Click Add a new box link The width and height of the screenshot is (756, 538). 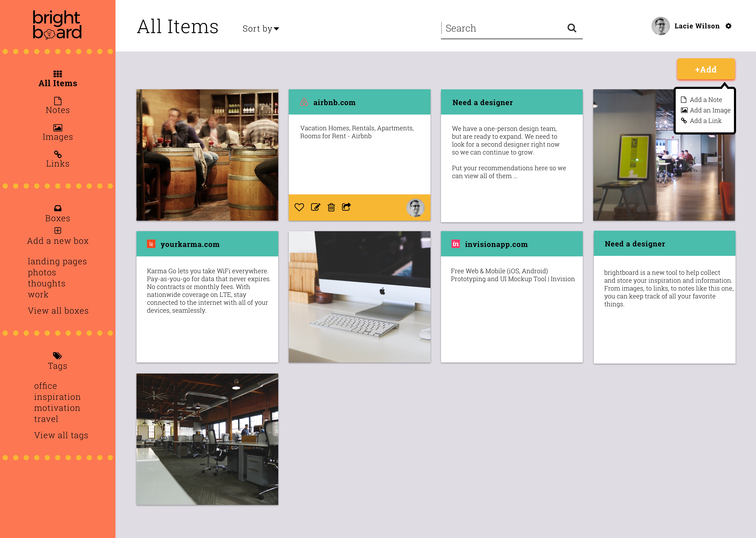click(x=58, y=241)
